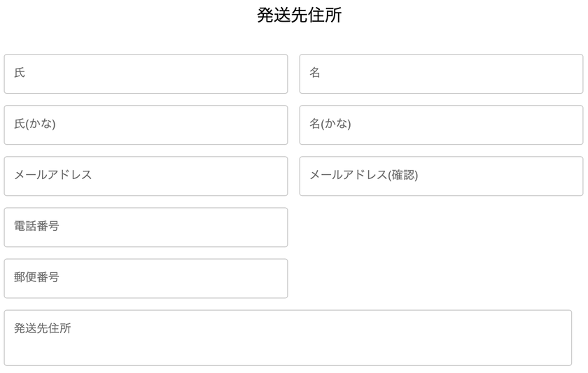Click the 氏 surname input field

(x=146, y=74)
